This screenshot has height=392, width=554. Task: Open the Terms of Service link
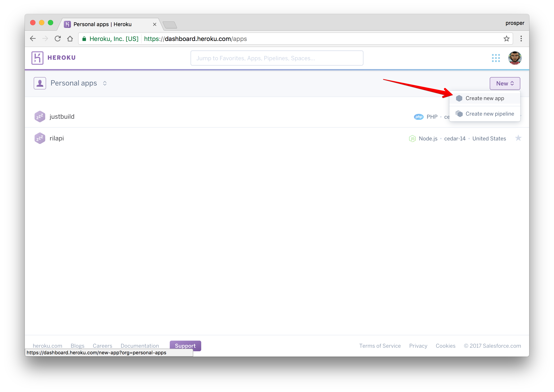[x=380, y=346]
